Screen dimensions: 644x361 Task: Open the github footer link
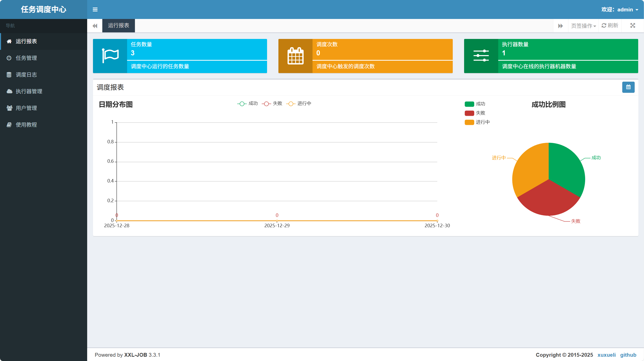click(x=628, y=355)
